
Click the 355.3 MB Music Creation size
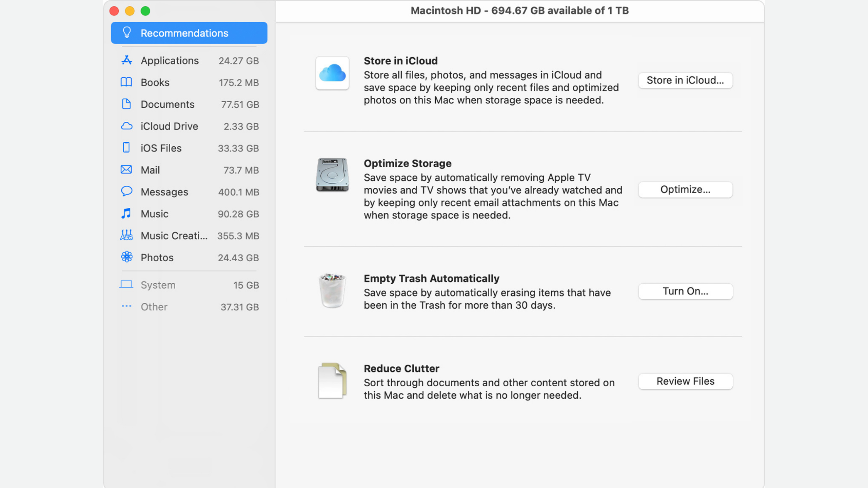click(238, 236)
